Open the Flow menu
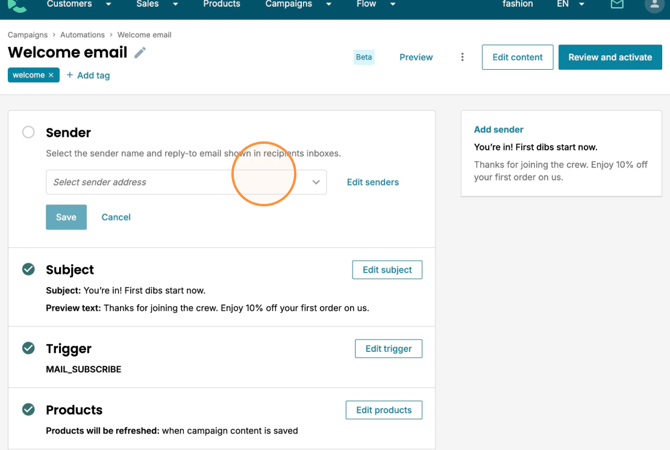 pos(366,4)
